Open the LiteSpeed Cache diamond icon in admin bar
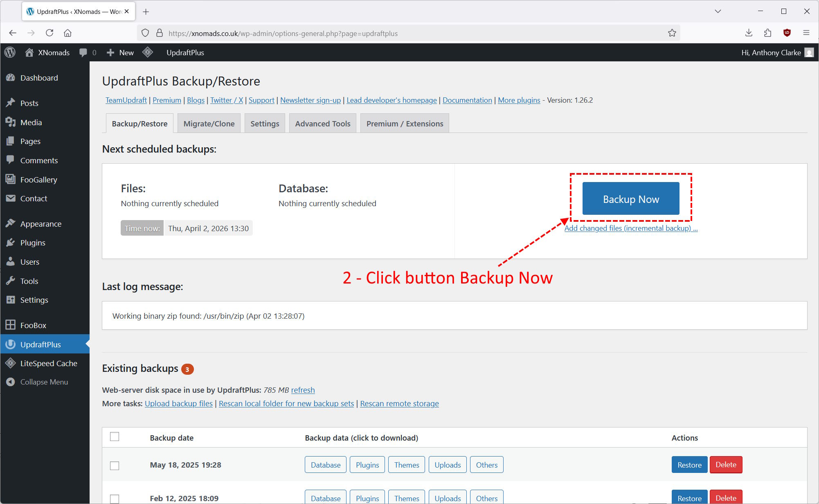The height and width of the screenshot is (504, 819). click(x=148, y=52)
